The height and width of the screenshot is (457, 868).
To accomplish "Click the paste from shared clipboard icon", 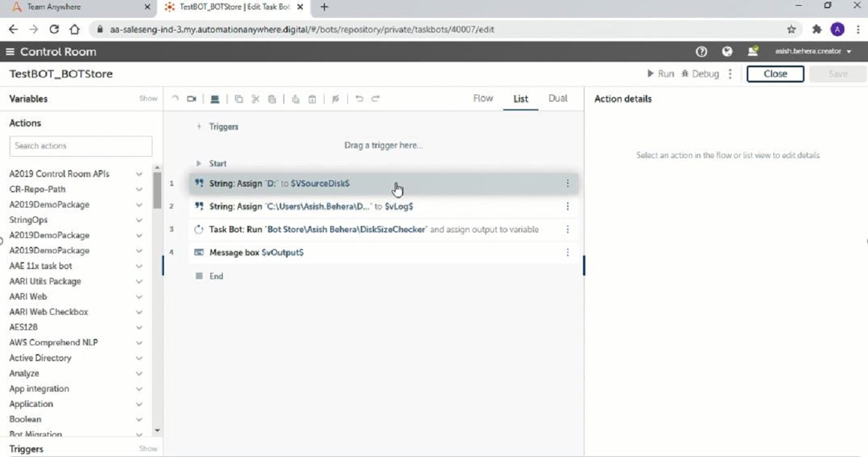I will pyautogui.click(x=312, y=99).
